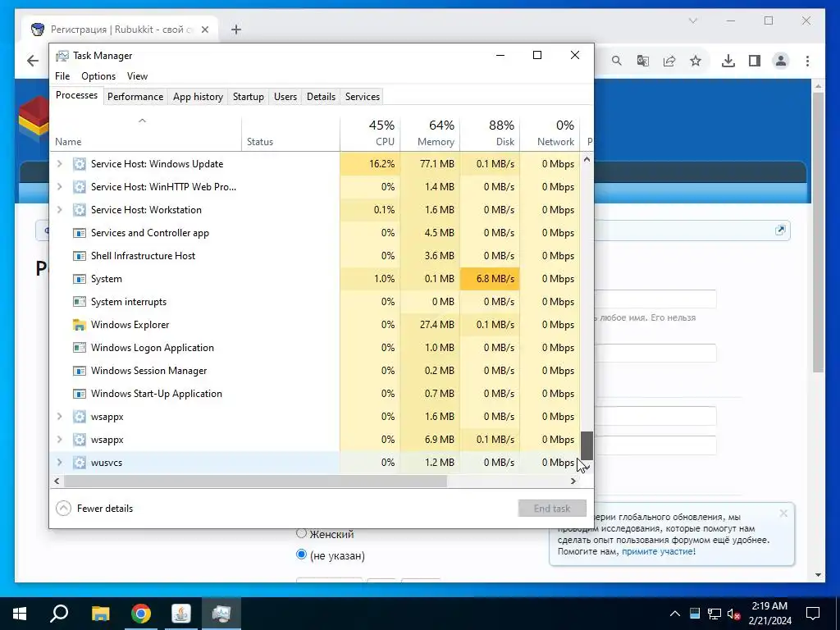Click the Windows Explorer folder icon
This screenshot has width=840, height=630.
click(80, 325)
